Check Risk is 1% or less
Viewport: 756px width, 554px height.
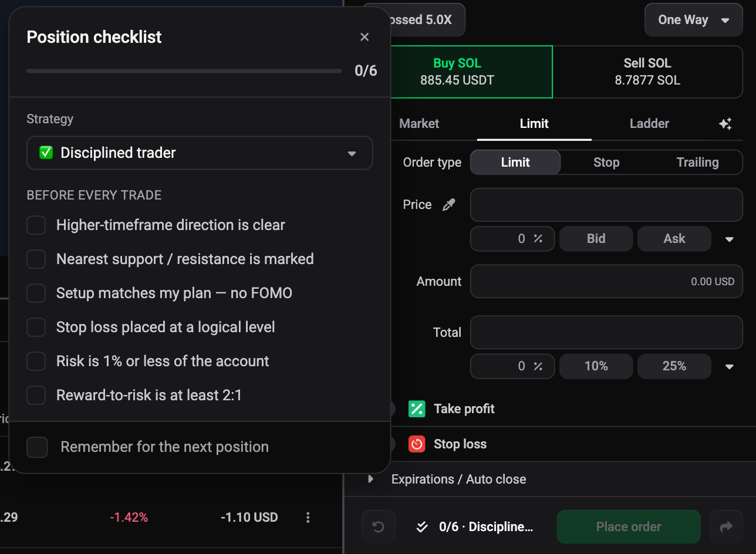point(36,362)
